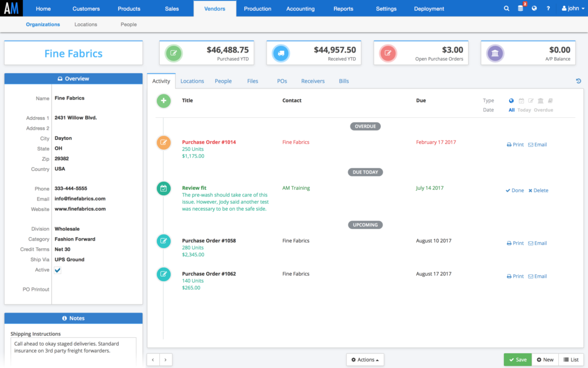588x368 pixels.
Task: Click the green plus add activity icon
Action: click(x=164, y=101)
